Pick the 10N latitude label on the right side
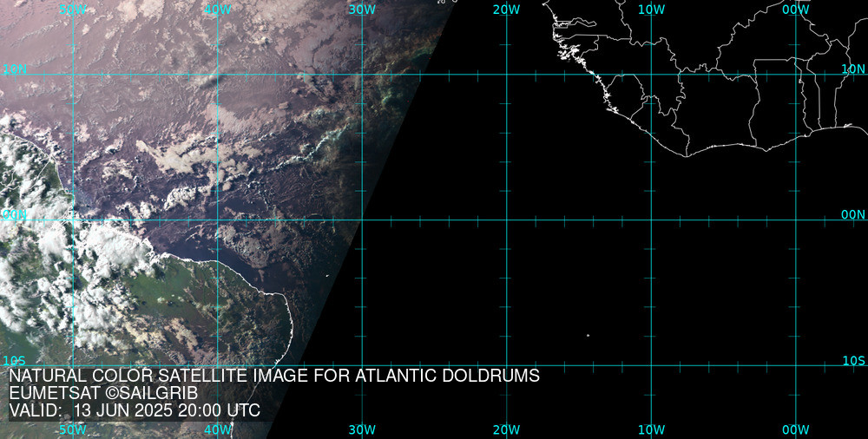 coord(853,69)
